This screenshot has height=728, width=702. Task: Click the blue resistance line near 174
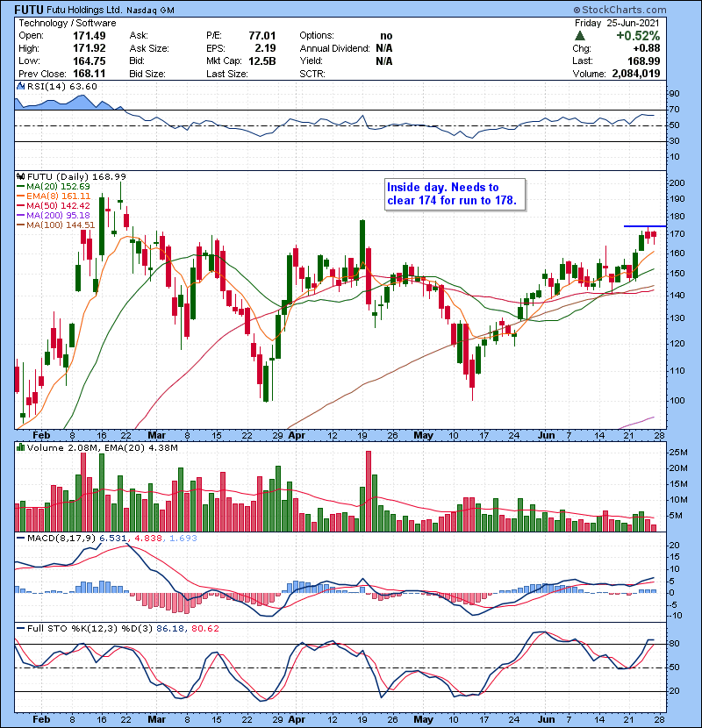645,226
